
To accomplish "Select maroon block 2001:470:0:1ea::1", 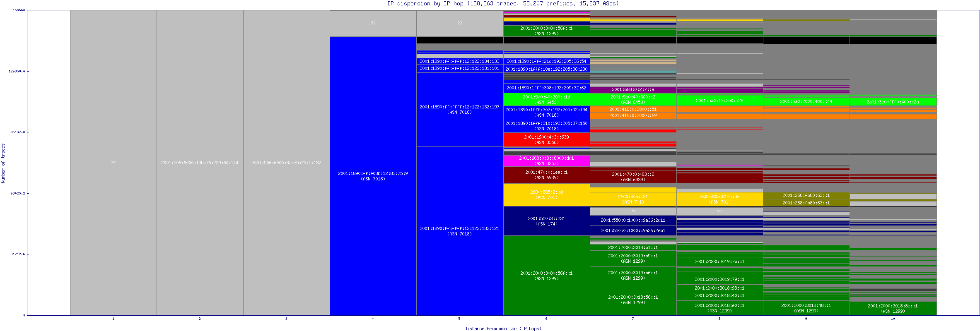I will (x=546, y=175).
